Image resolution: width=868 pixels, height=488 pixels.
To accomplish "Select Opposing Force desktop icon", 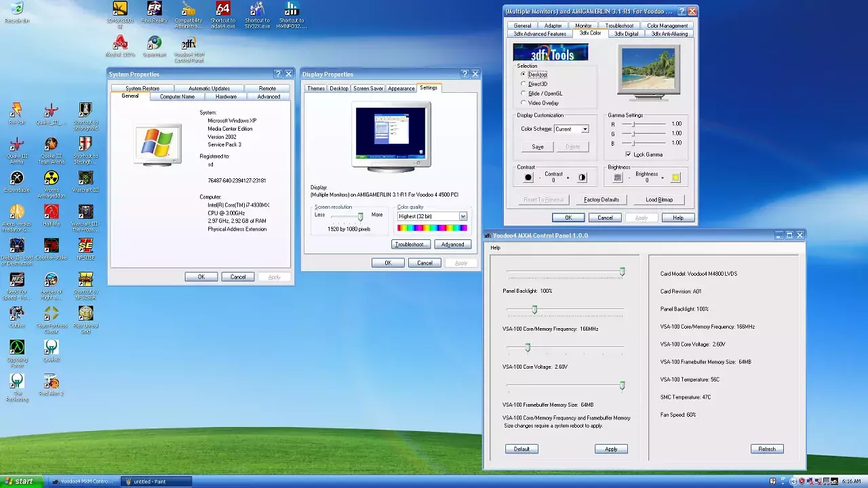I will 17,354.
